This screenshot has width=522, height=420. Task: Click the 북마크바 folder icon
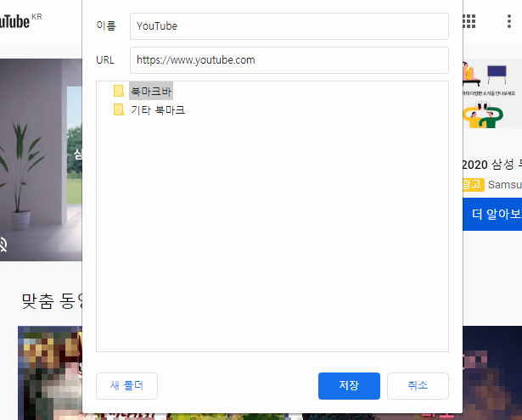pyautogui.click(x=119, y=91)
